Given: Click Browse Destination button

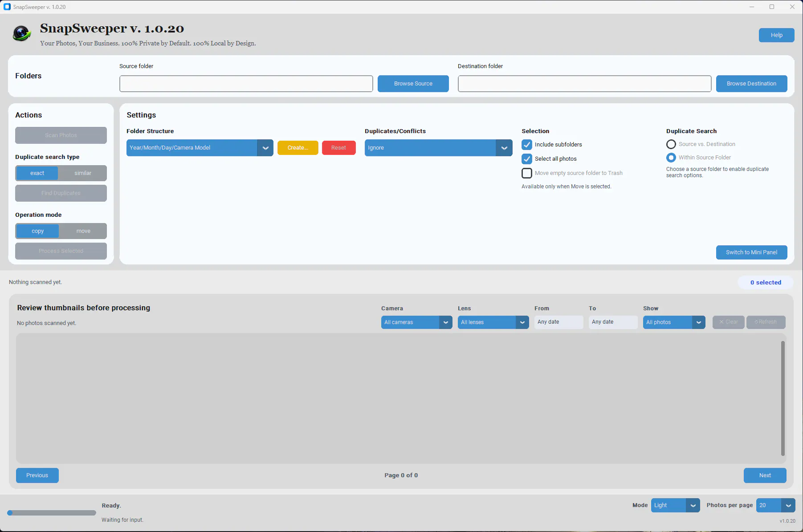Looking at the screenshot, I should [751, 84].
